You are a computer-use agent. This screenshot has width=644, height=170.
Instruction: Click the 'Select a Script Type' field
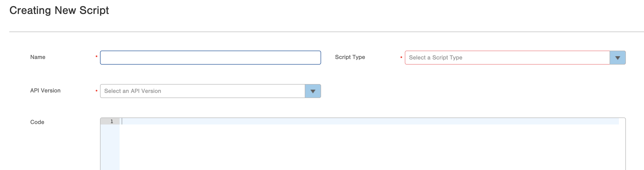507,58
